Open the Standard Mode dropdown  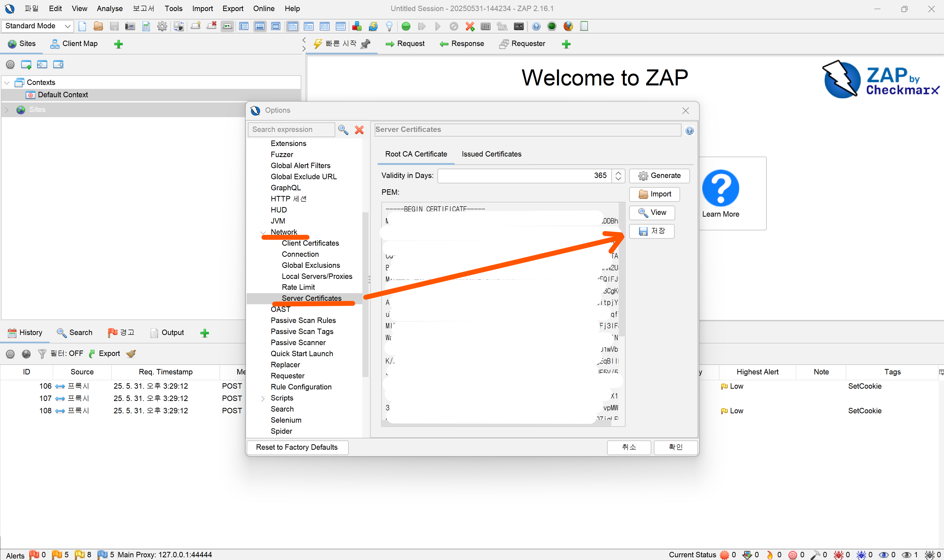pyautogui.click(x=37, y=26)
